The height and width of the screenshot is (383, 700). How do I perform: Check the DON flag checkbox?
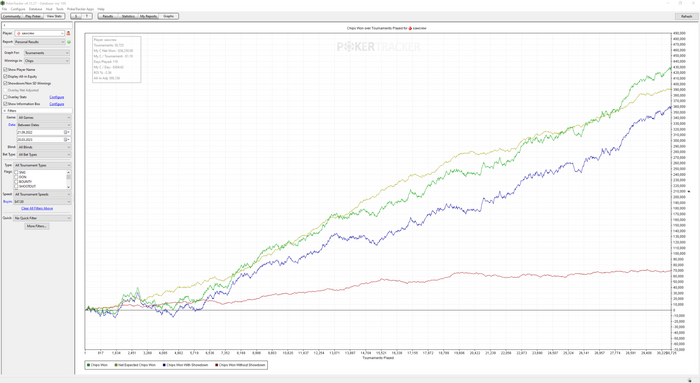17,177
